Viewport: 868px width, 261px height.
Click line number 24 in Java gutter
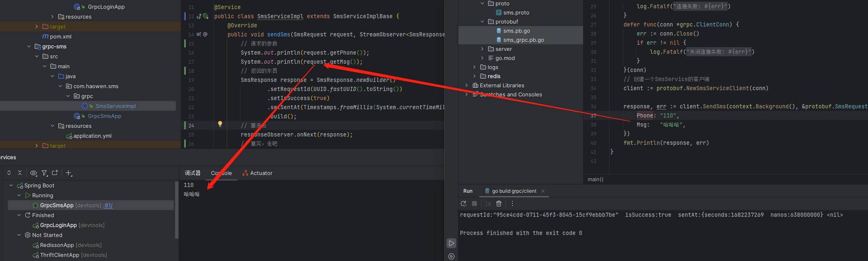(191, 125)
